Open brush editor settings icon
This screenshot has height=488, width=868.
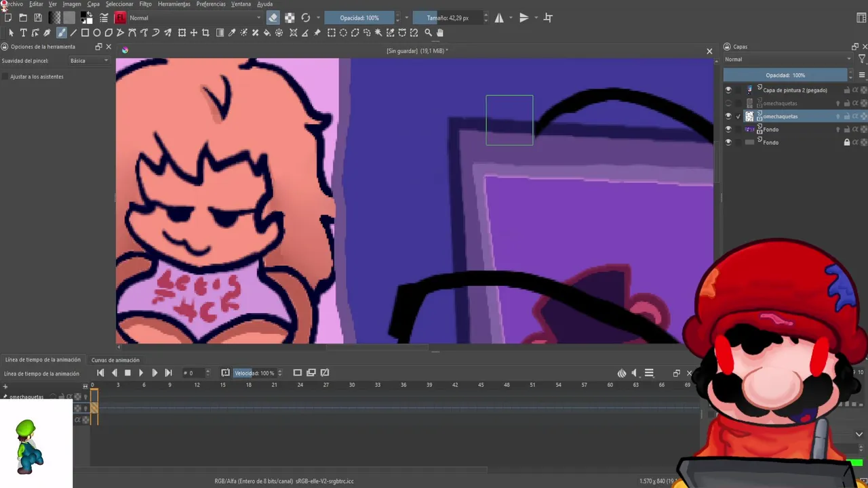104,18
